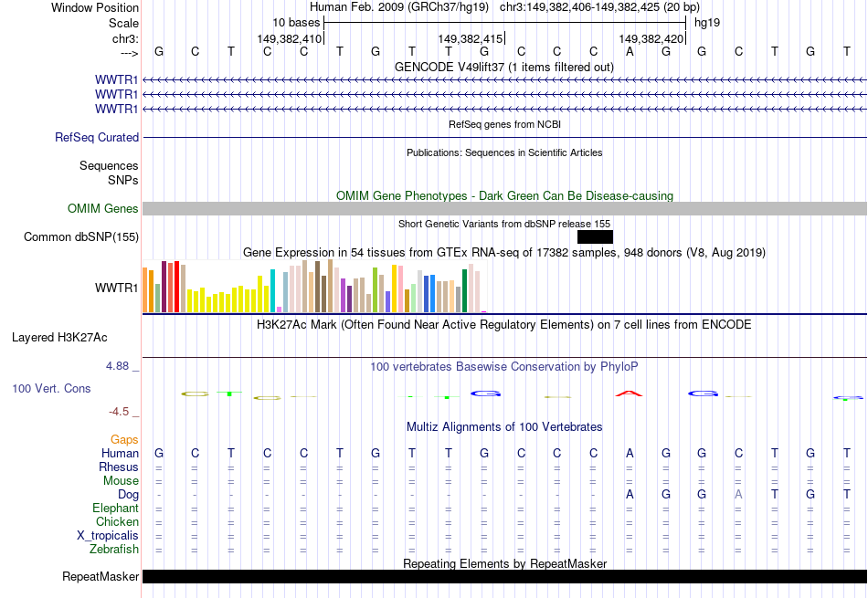Click the WWTR1 GTEx expression bar chart
868x598 pixels.
314,287
